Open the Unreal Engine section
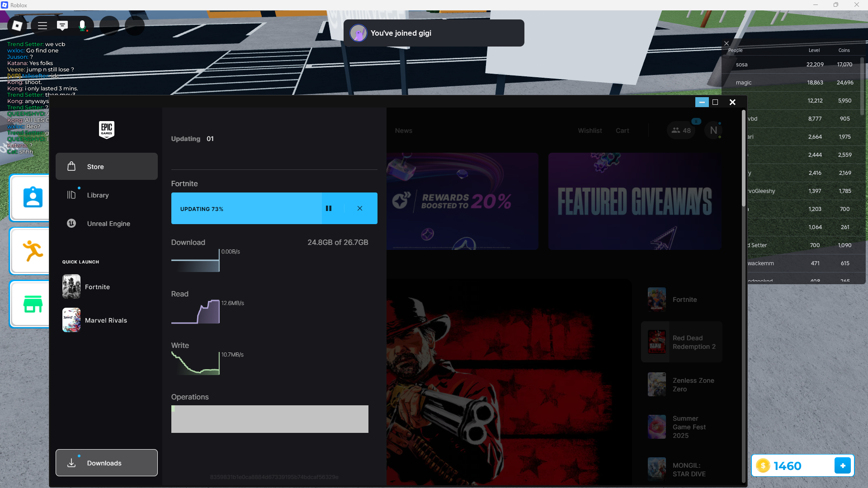This screenshot has height=488, width=868. (107, 223)
